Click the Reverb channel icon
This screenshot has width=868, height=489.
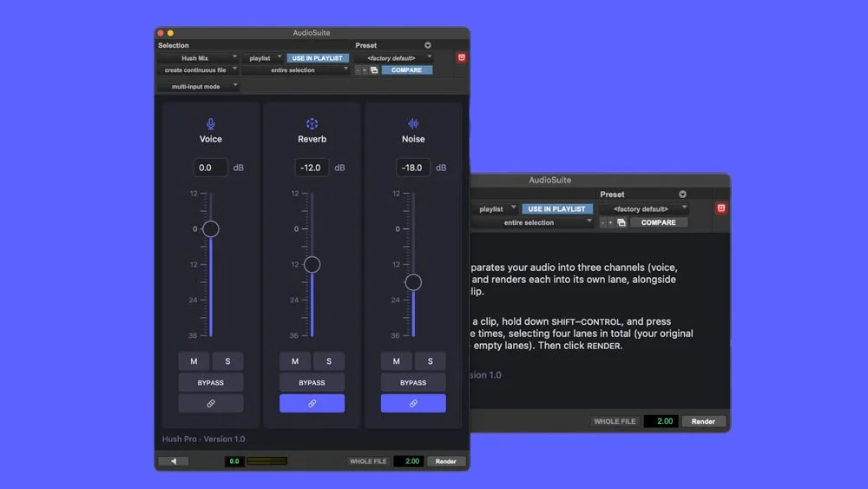point(312,123)
